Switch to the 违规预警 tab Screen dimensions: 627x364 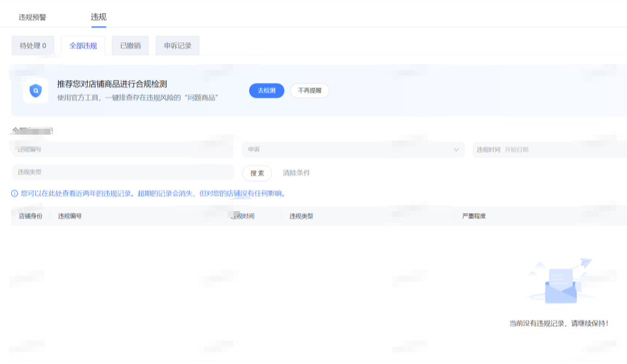pyautogui.click(x=33, y=17)
